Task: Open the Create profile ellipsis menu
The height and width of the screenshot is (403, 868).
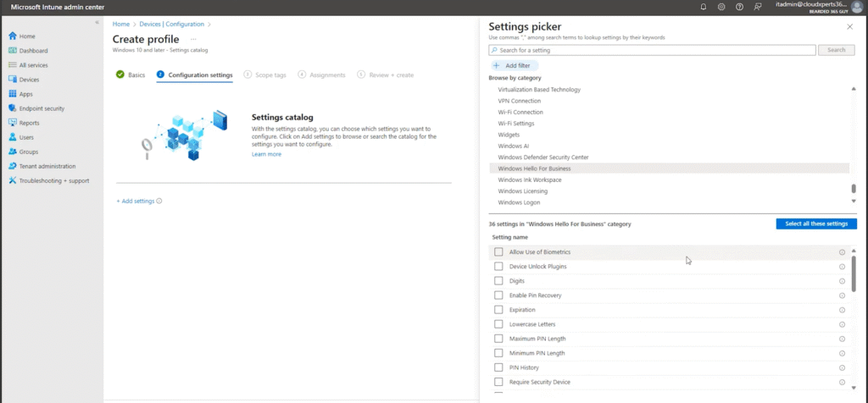Action: (x=193, y=39)
